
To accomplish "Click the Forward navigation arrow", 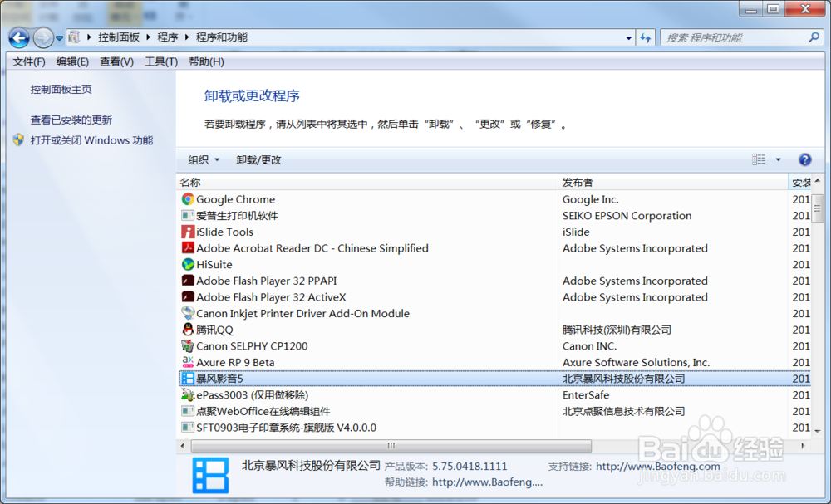I will [43, 37].
